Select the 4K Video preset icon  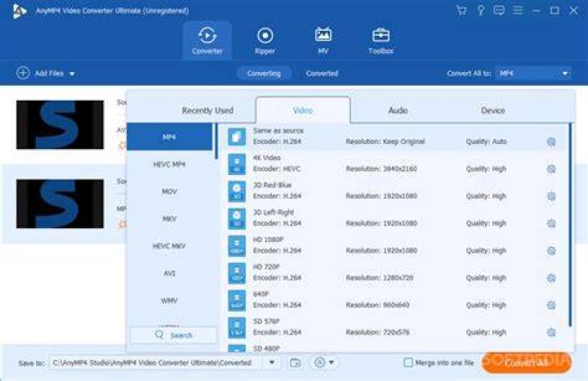tap(237, 164)
